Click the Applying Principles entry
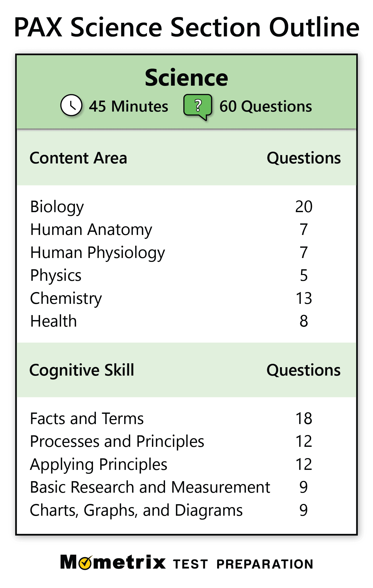 tap(99, 465)
